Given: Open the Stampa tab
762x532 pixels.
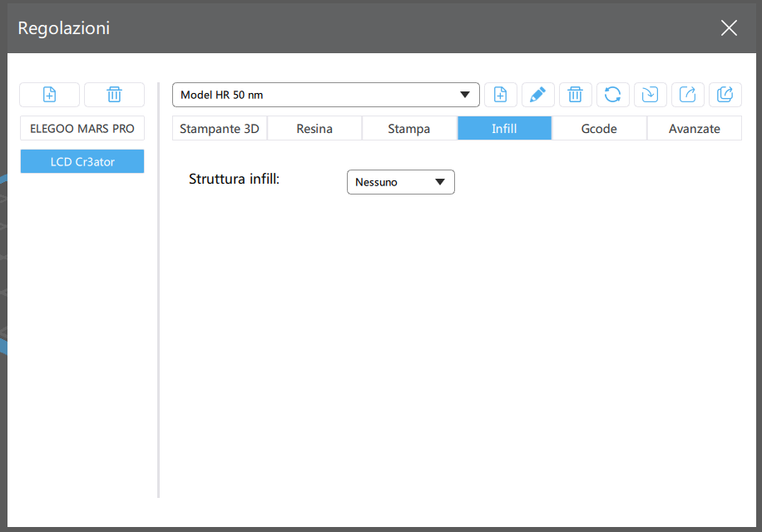Looking at the screenshot, I should pyautogui.click(x=409, y=129).
